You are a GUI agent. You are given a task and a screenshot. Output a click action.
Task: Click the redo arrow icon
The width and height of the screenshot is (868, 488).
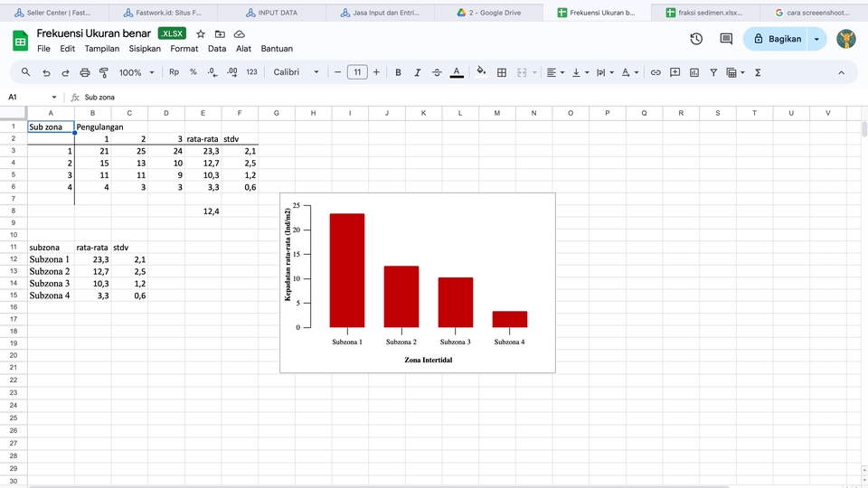tap(65, 72)
